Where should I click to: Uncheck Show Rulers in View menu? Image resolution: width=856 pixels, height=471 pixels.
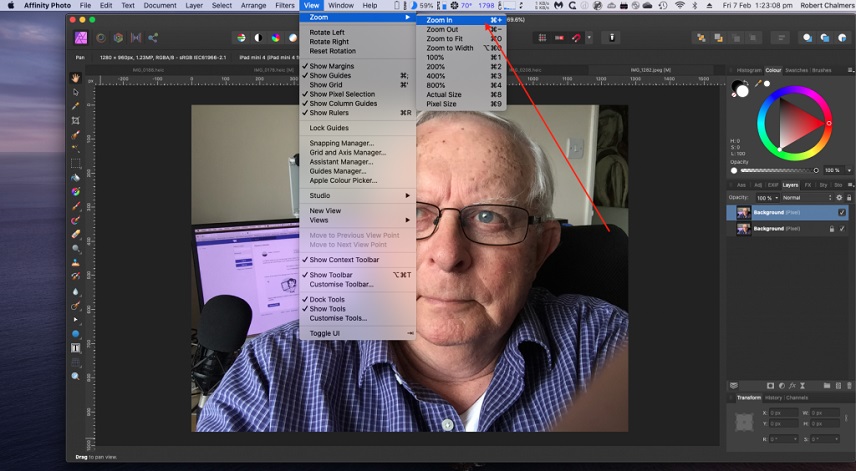pos(329,112)
